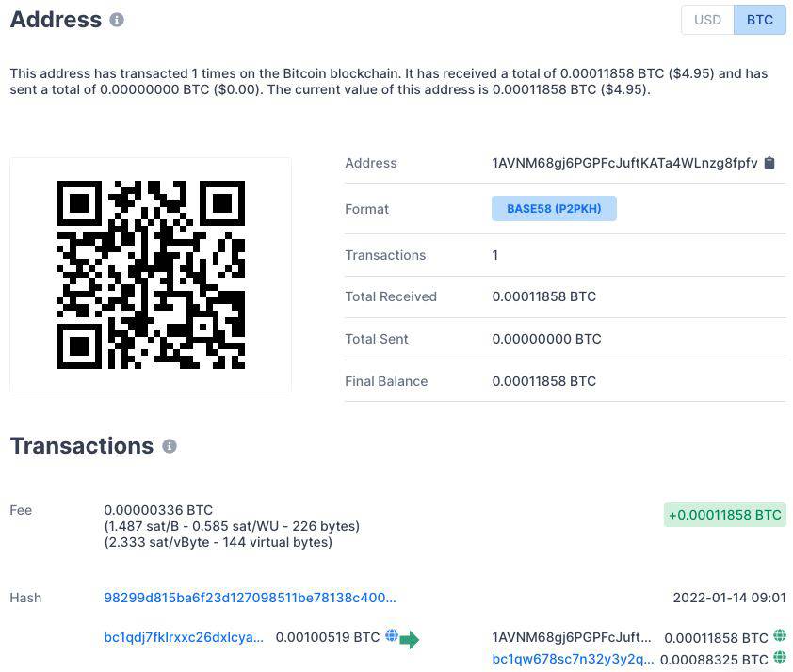Click the green globe icon next to 0.00011858 BTC output
Image resolution: width=793 pixels, height=672 pixels.
(780, 637)
